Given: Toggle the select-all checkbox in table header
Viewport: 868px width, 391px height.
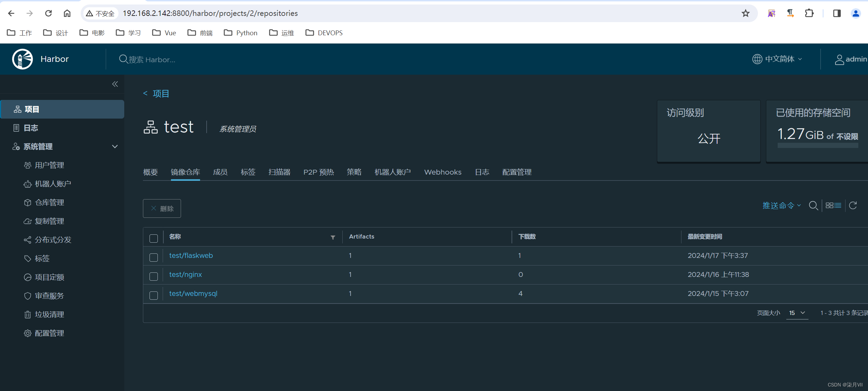Looking at the screenshot, I should point(154,238).
